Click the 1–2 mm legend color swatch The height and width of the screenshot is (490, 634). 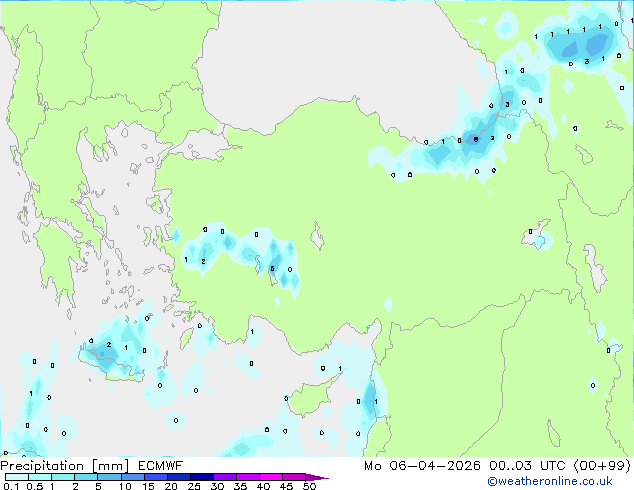63,477
